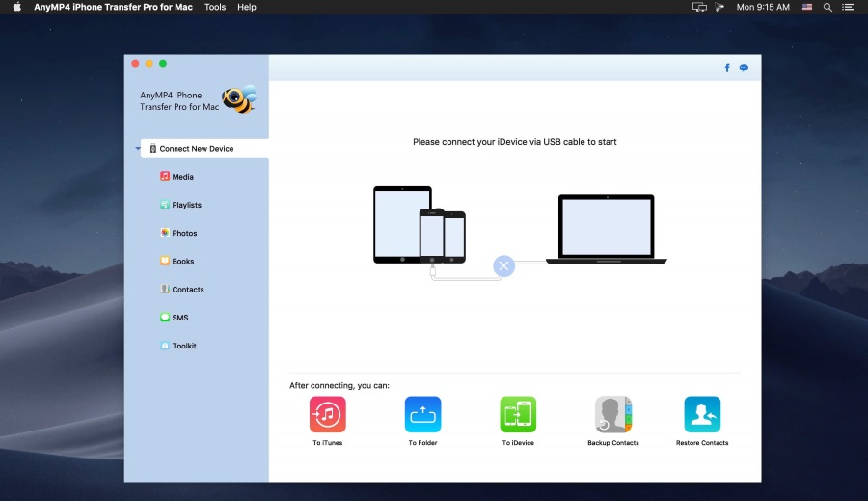
Task: Open Spotlight search in menu bar
Action: coord(827,7)
